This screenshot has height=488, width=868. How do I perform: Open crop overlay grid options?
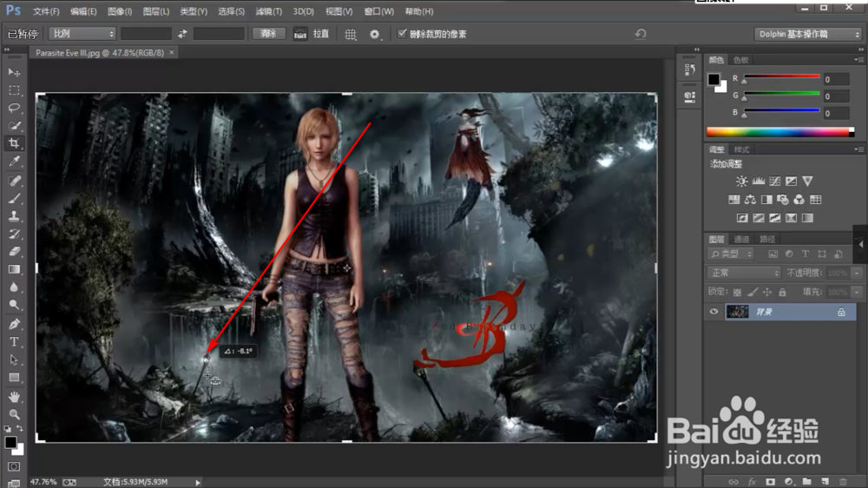click(351, 34)
